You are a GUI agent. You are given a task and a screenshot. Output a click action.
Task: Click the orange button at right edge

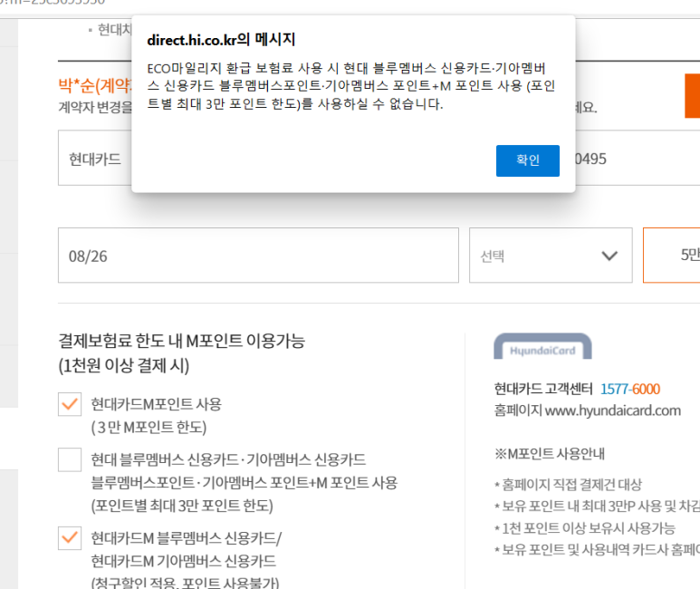693,96
